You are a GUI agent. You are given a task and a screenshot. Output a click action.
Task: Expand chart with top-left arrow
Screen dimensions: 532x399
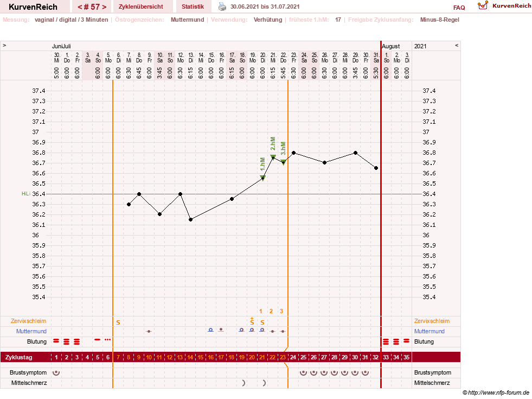click(x=4, y=45)
